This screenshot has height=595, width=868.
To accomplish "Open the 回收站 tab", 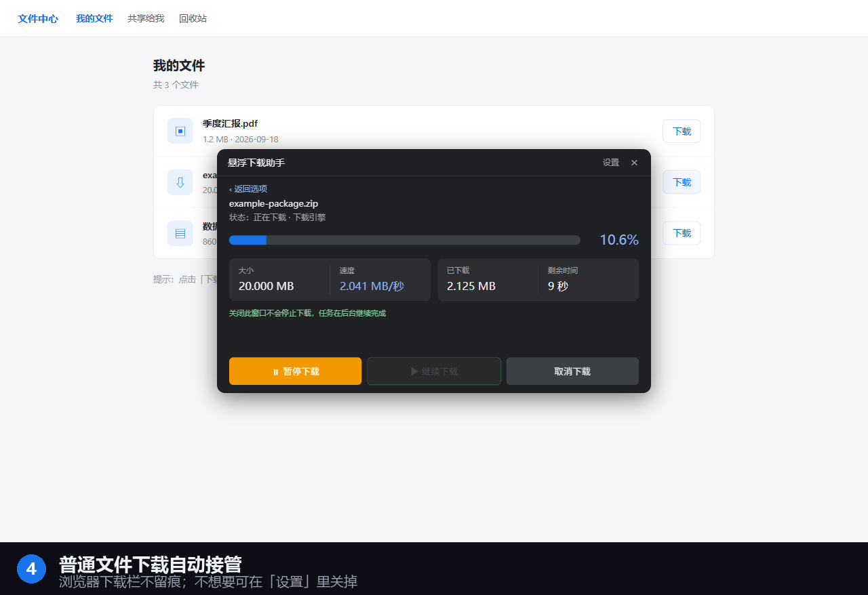I will [x=193, y=18].
